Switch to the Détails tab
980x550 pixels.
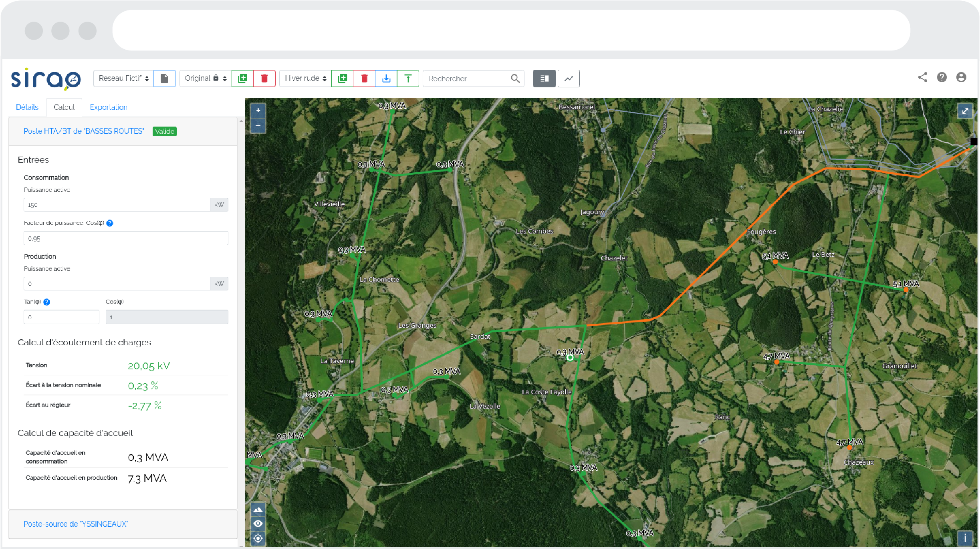tap(27, 107)
